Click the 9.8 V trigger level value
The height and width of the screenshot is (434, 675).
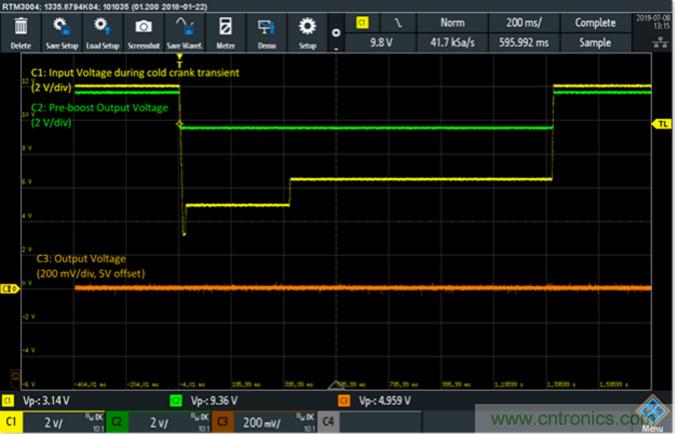[x=379, y=43]
